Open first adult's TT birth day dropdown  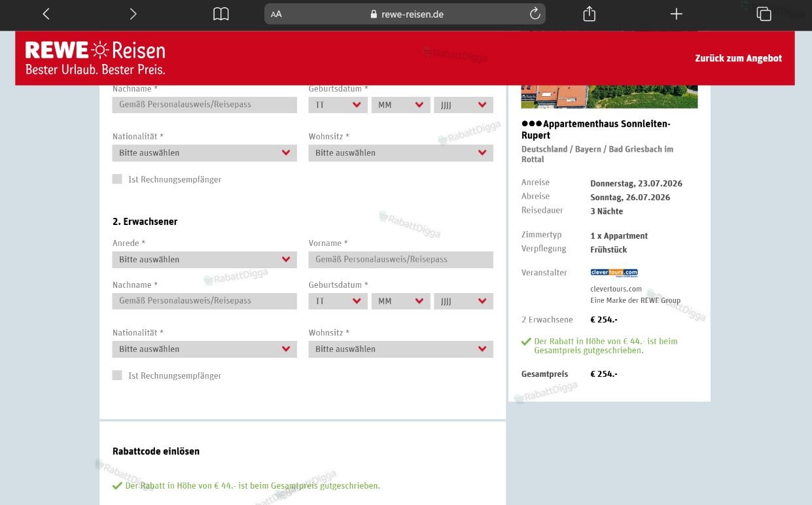click(x=338, y=105)
